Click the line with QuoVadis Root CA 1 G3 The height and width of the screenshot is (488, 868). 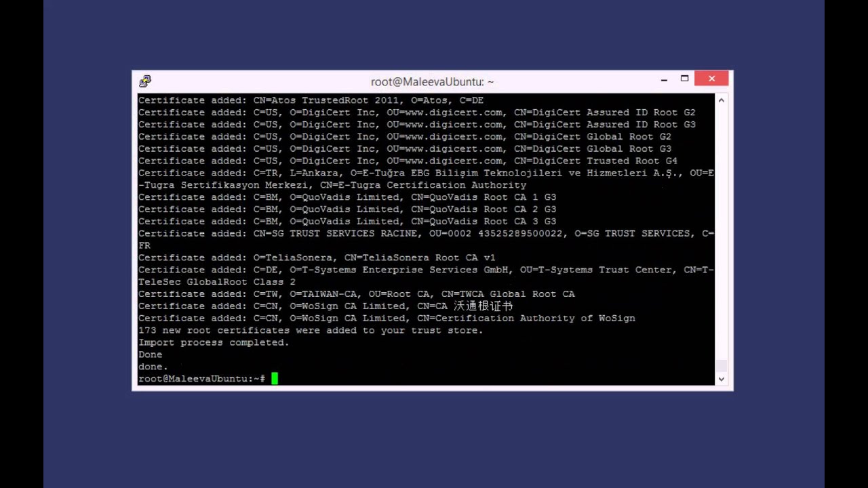pyautogui.click(x=347, y=197)
